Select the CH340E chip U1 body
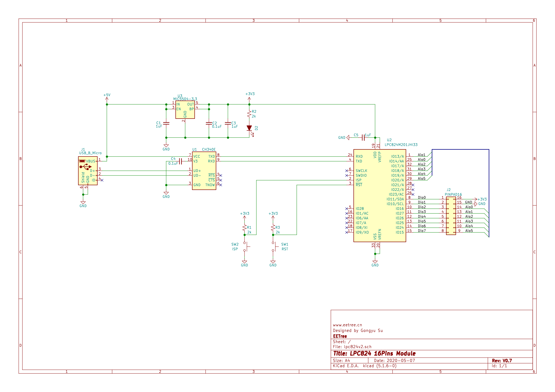The height and width of the screenshot is (392, 555). coord(204,171)
